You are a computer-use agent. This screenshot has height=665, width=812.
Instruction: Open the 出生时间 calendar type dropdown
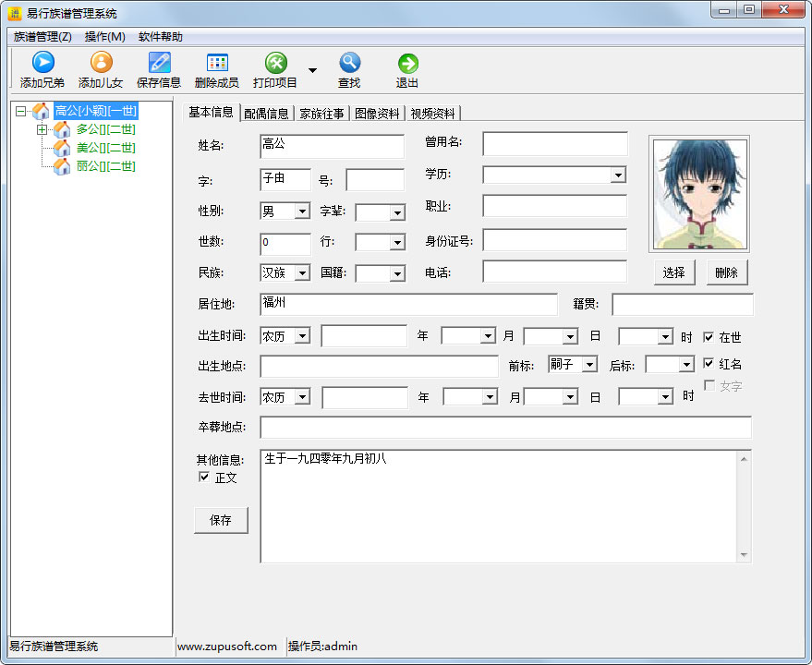tap(302, 335)
